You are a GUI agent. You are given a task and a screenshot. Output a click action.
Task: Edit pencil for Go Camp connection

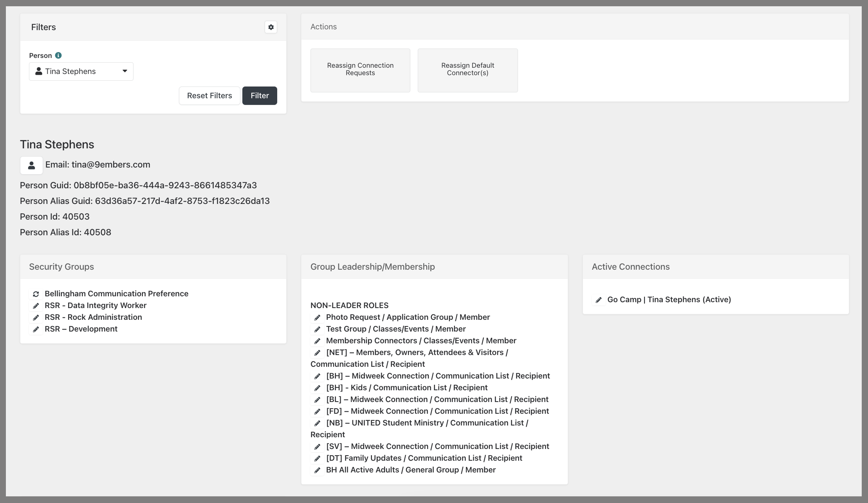click(x=598, y=300)
